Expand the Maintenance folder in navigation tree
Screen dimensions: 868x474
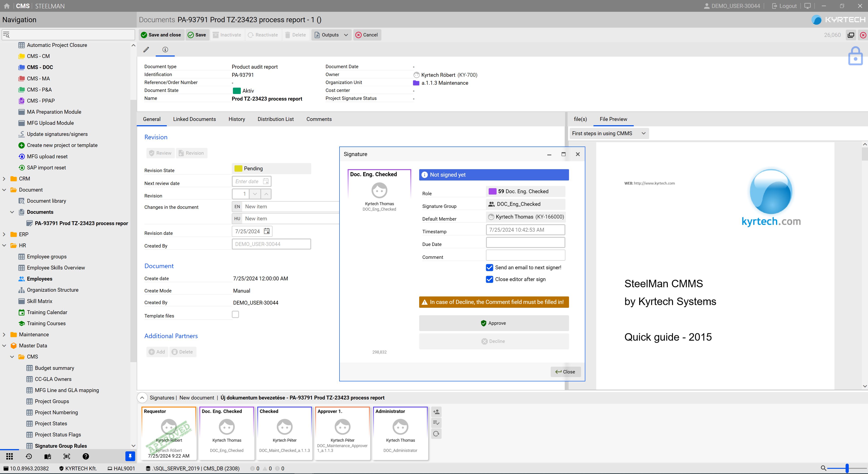[4, 334]
